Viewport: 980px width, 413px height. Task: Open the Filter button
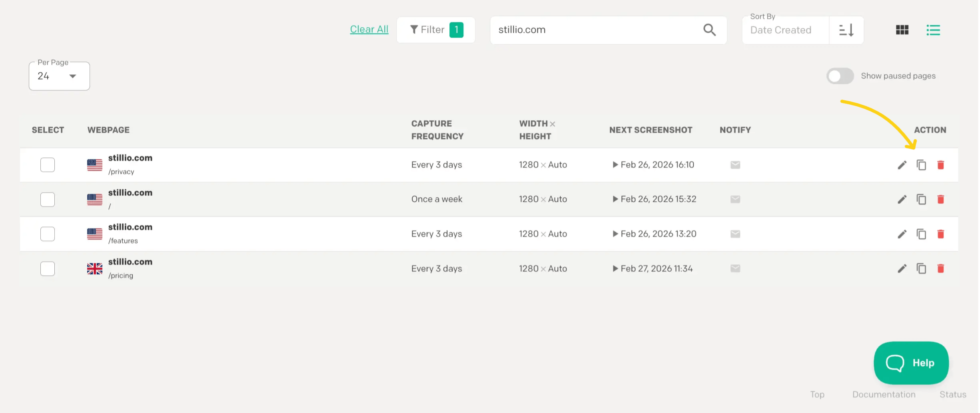click(435, 30)
